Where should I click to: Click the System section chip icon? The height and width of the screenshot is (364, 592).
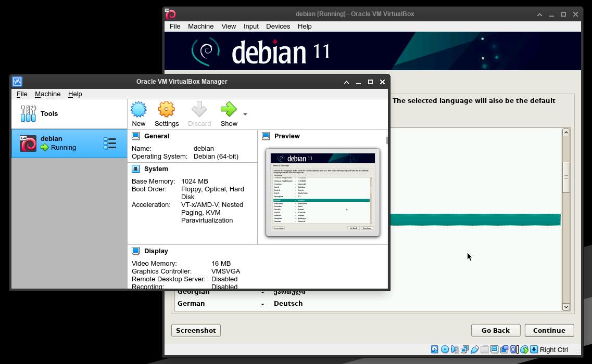[x=136, y=168]
